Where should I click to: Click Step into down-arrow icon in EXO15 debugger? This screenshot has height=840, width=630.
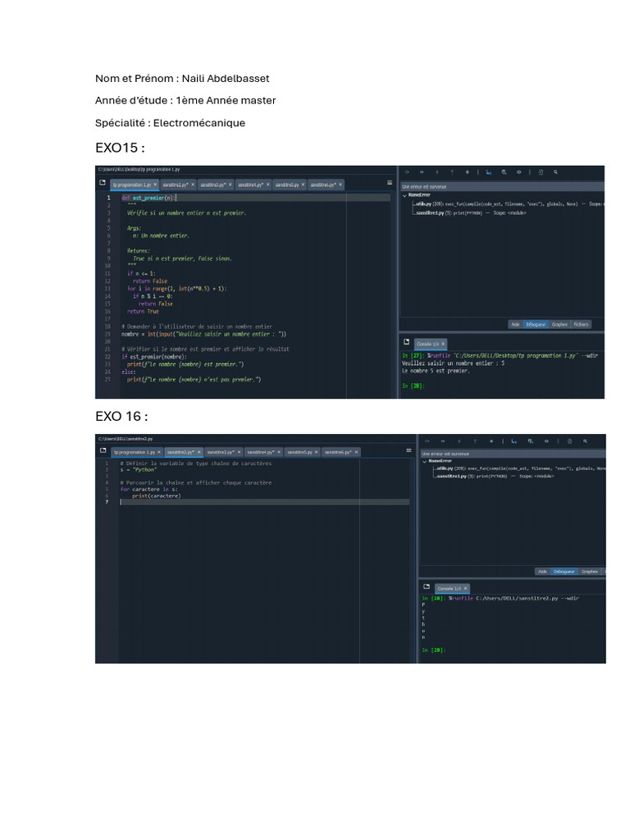pos(436,172)
